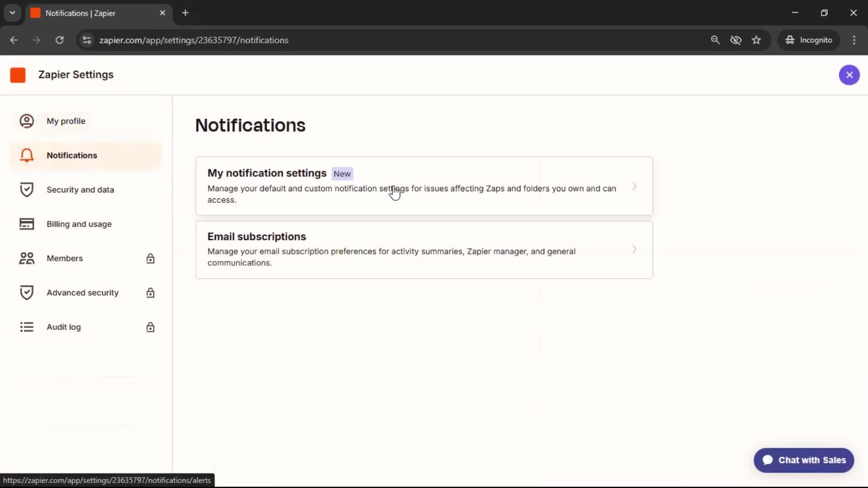
Task: Click the zoom magnifier icon in address bar
Action: 715,40
